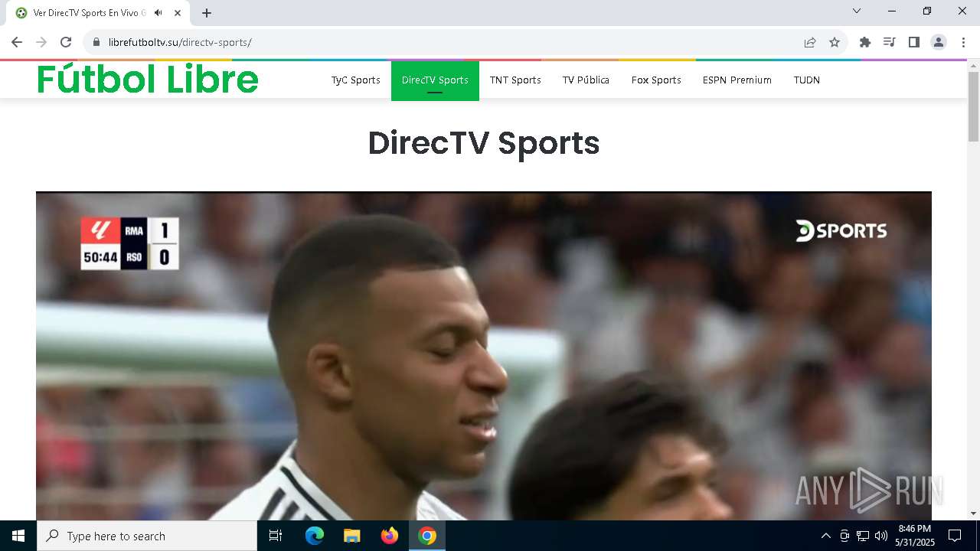Open media control icon in toolbar
This screenshot has width=980, height=551.
890,42
